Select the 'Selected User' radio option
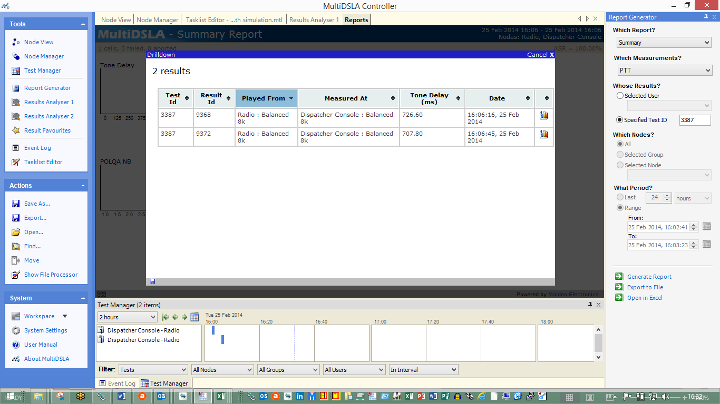720x404 pixels. click(x=620, y=95)
